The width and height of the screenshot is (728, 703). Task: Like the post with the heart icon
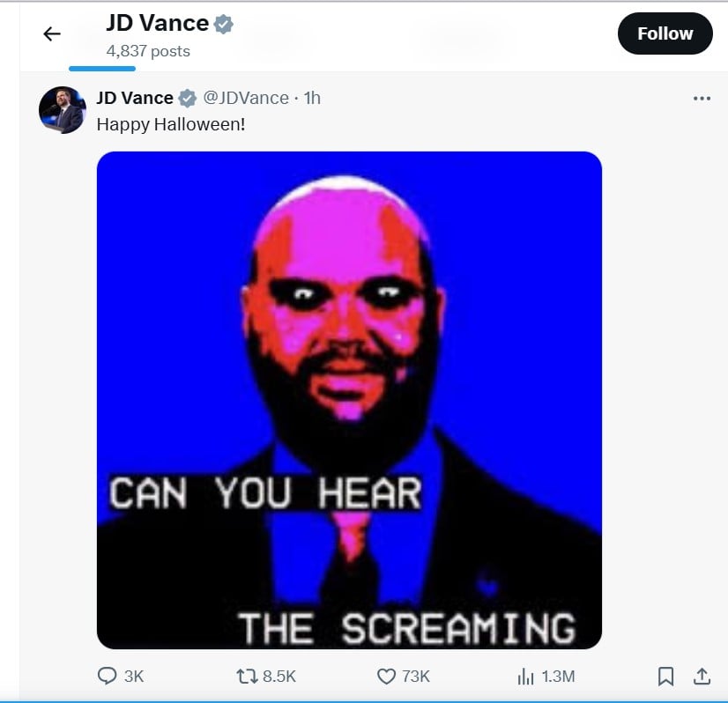386,676
